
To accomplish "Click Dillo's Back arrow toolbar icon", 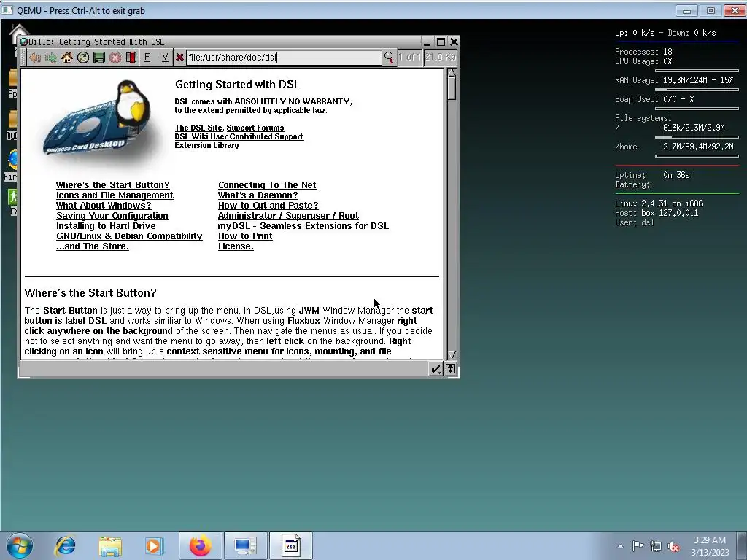I will point(35,58).
